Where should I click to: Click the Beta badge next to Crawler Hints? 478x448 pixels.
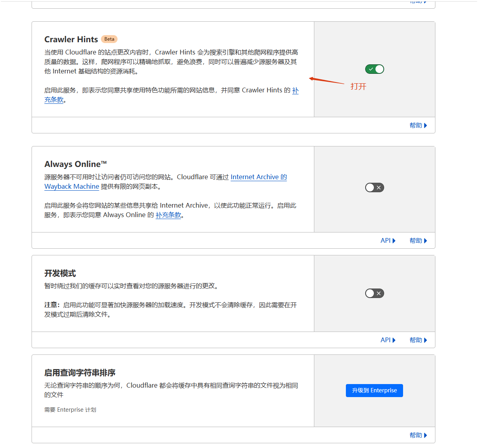(x=109, y=39)
